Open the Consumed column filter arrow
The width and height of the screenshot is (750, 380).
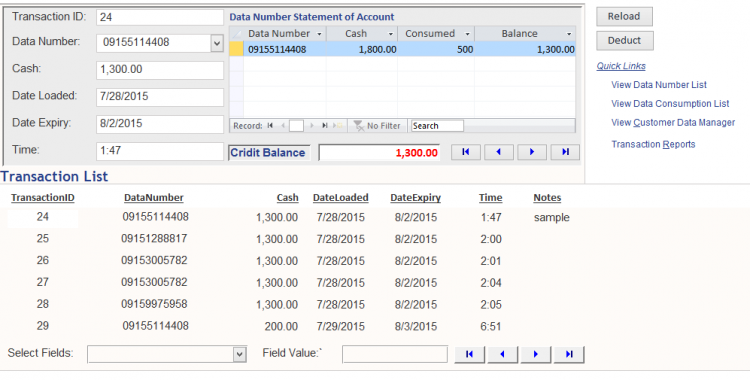pos(467,34)
